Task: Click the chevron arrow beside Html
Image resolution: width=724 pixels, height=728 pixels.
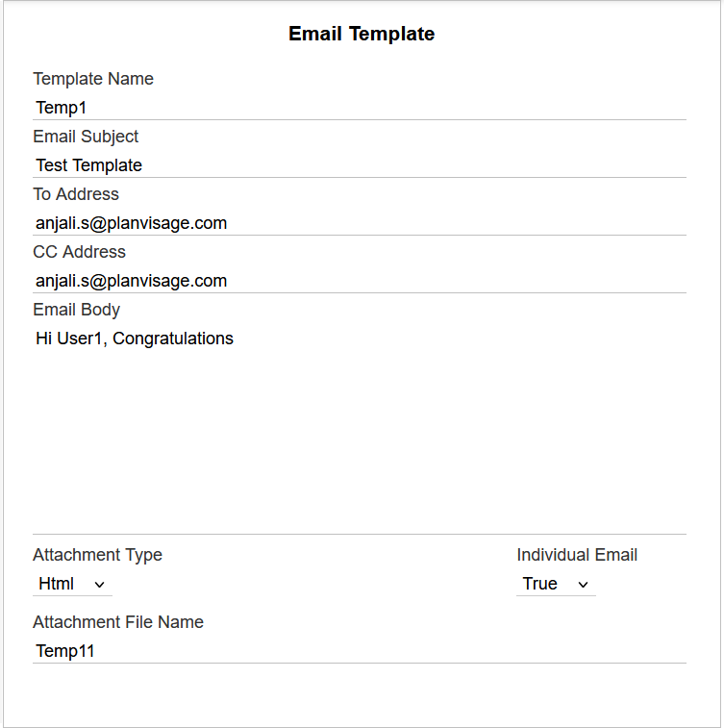Action: pyautogui.click(x=99, y=585)
